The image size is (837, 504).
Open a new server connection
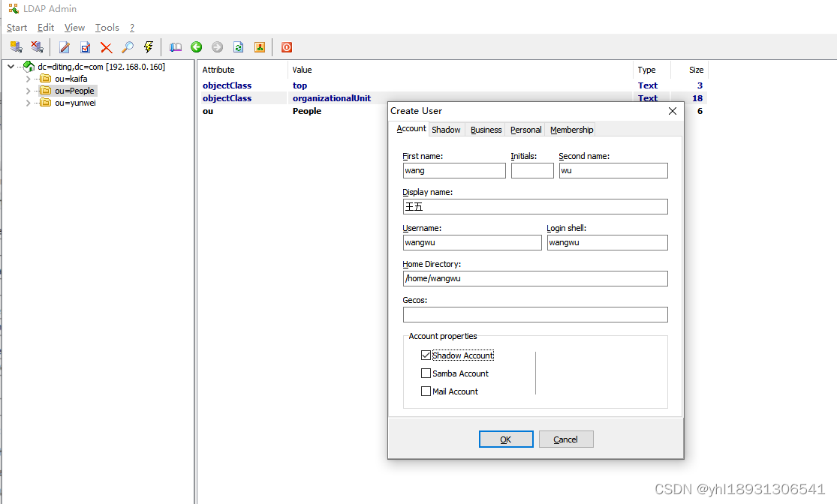click(16, 46)
